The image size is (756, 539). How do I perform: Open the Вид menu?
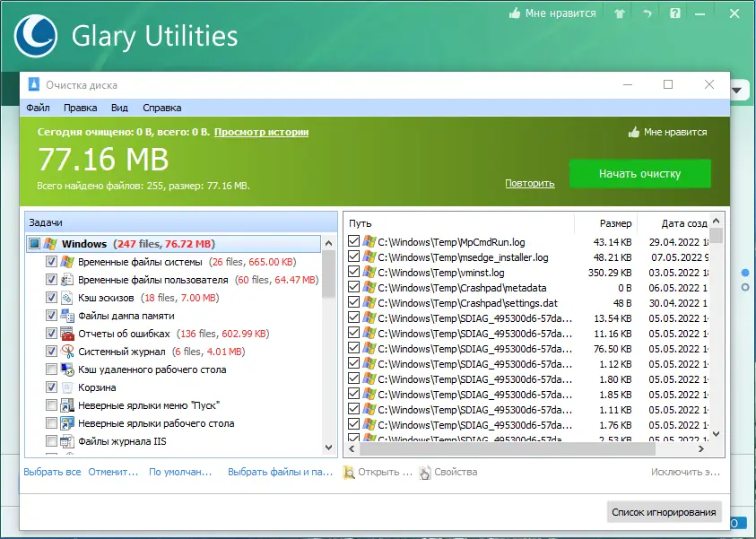(119, 108)
